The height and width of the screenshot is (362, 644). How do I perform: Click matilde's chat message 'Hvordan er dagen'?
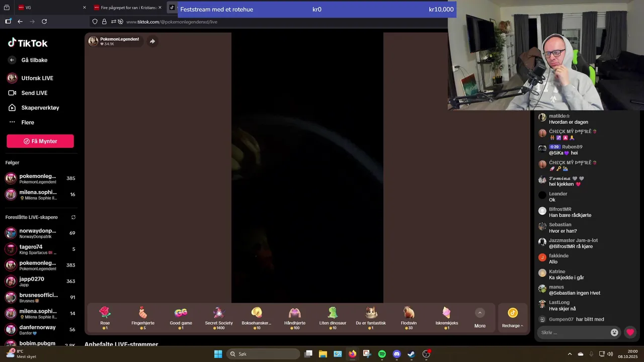pyautogui.click(x=569, y=122)
